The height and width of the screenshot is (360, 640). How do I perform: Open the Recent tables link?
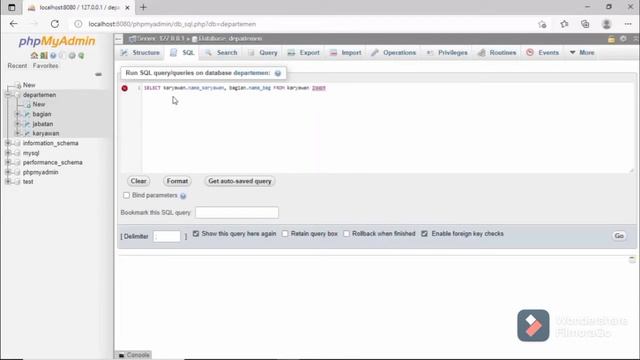click(17, 66)
